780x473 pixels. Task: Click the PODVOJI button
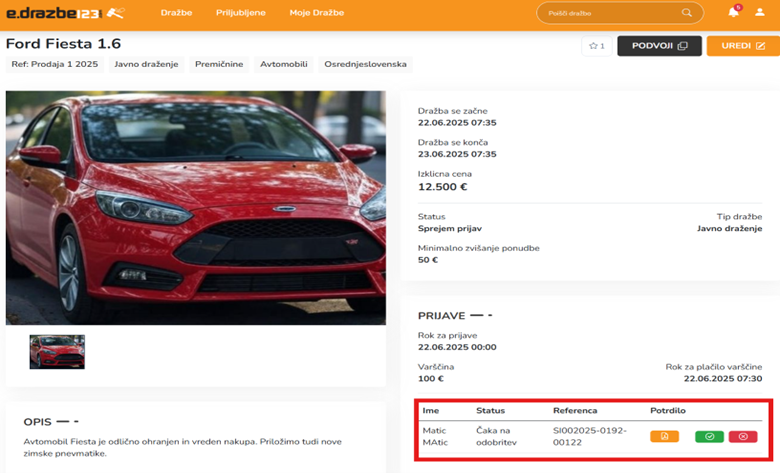click(658, 46)
